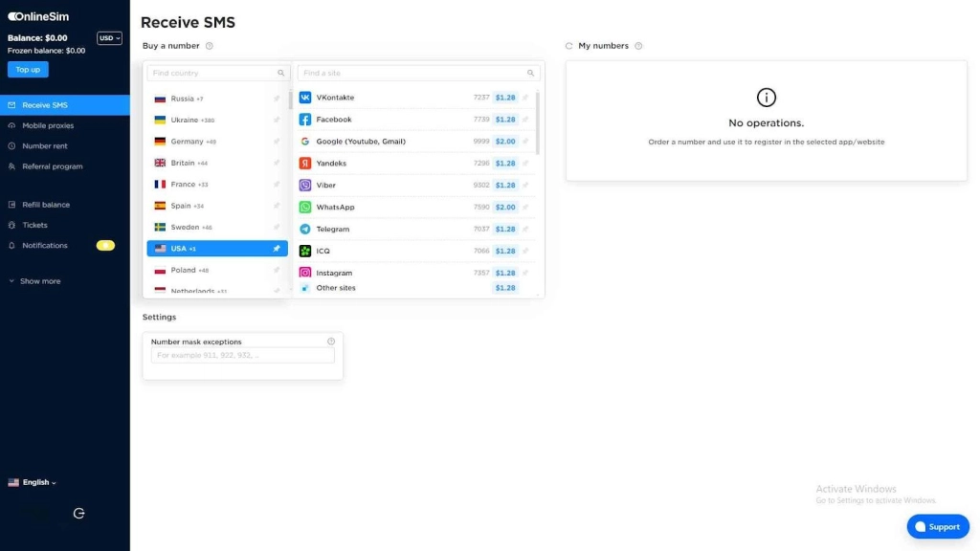
Task: Select Ukraine +380
Action: [x=217, y=120]
